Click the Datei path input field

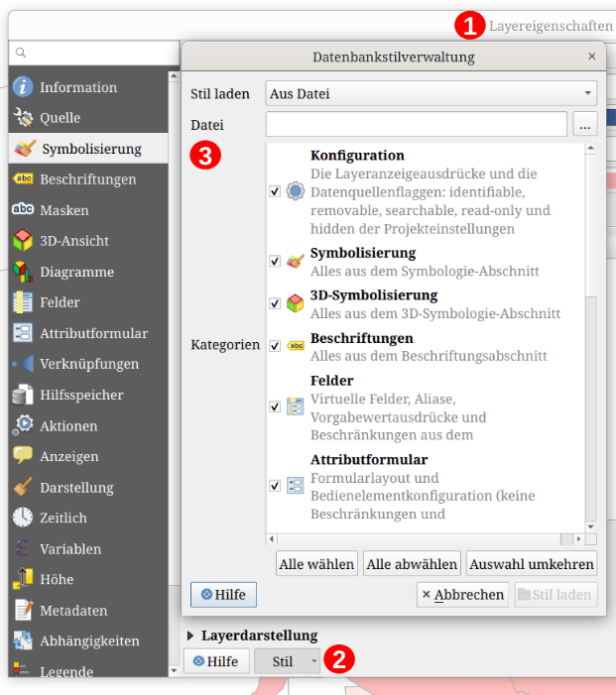(x=417, y=125)
